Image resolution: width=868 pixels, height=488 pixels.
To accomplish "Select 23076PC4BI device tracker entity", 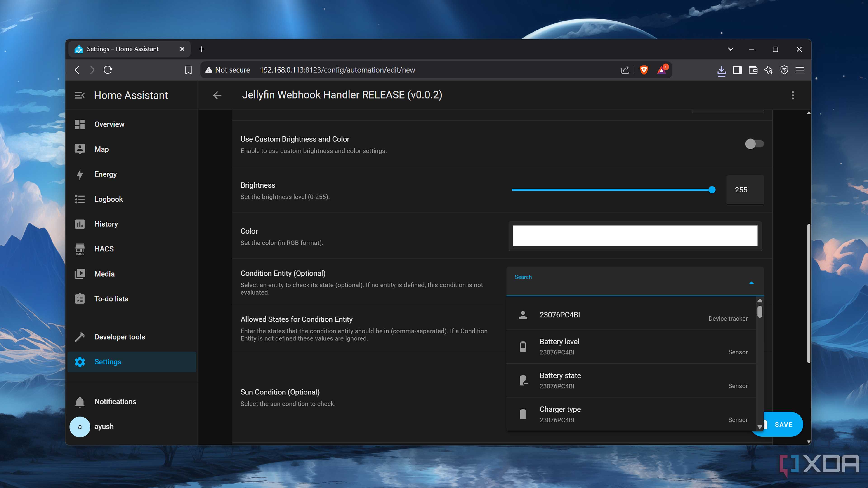I will pos(632,315).
